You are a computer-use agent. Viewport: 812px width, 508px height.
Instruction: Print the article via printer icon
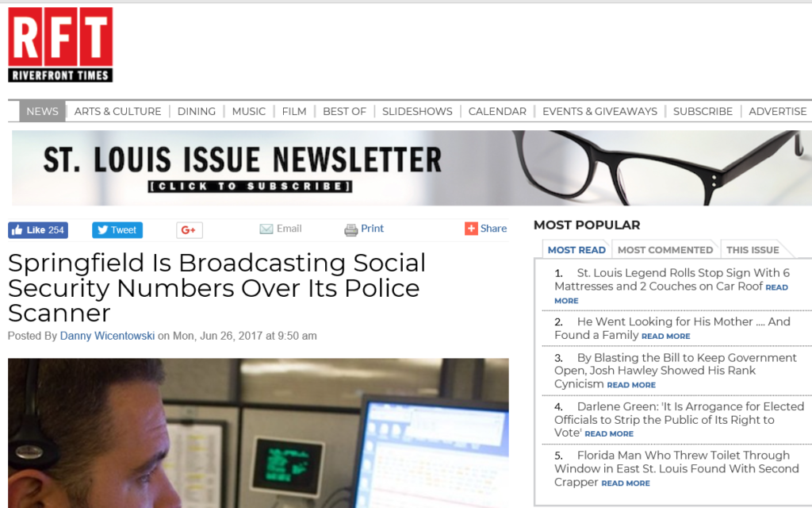350,230
